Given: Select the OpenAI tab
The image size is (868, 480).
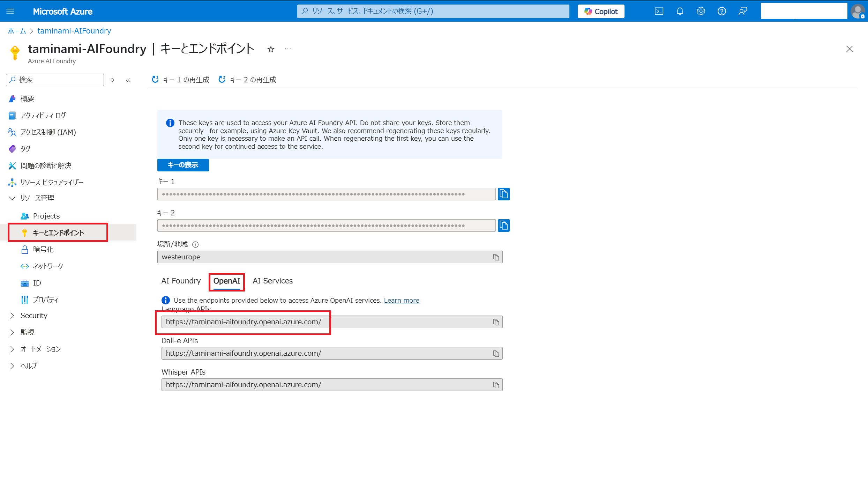Looking at the screenshot, I should coord(227,281).
